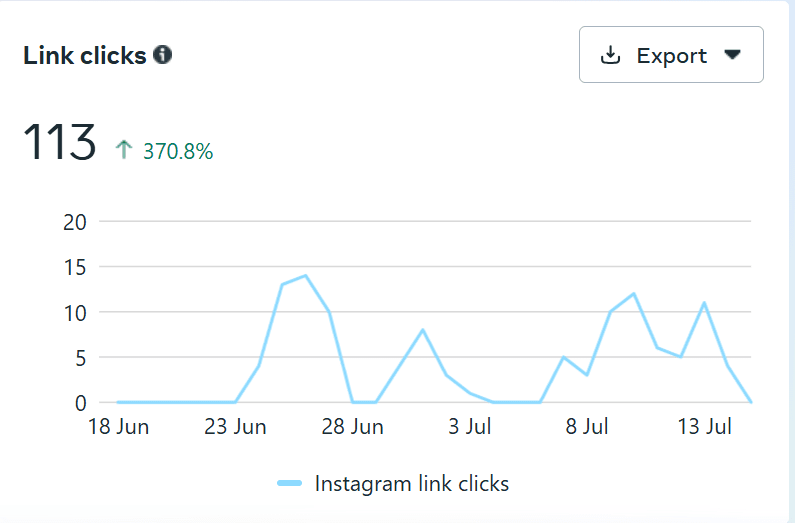Click the Link clicks info icon
Viewport: 795px width, 523px height.
point(162,55)
